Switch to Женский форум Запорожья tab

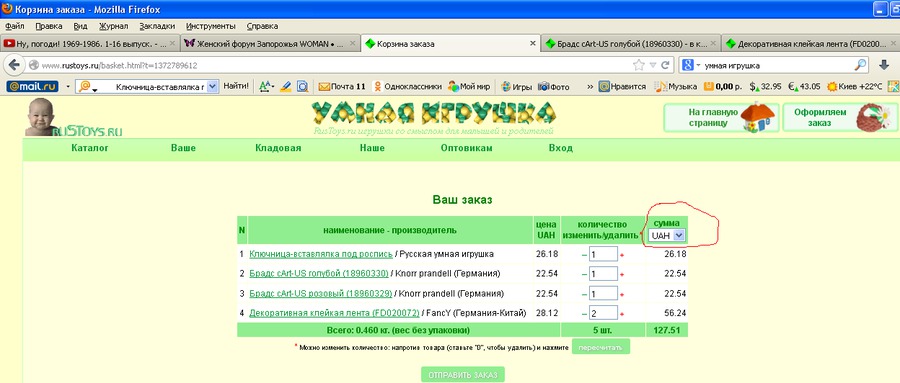pos(271,44)
